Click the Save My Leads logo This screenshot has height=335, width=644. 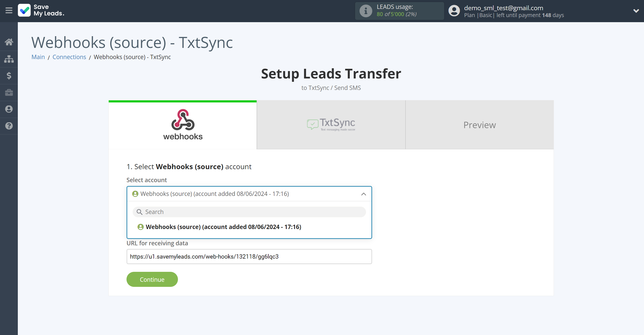tap(41, 10)
